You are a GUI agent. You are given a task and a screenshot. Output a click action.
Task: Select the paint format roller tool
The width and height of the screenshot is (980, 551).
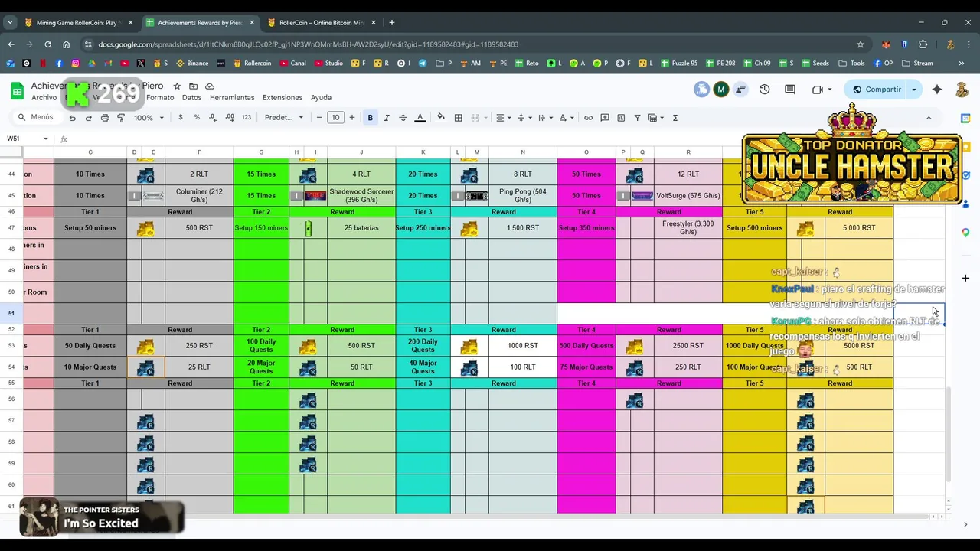pyautogui.click(x=121, y=118)
